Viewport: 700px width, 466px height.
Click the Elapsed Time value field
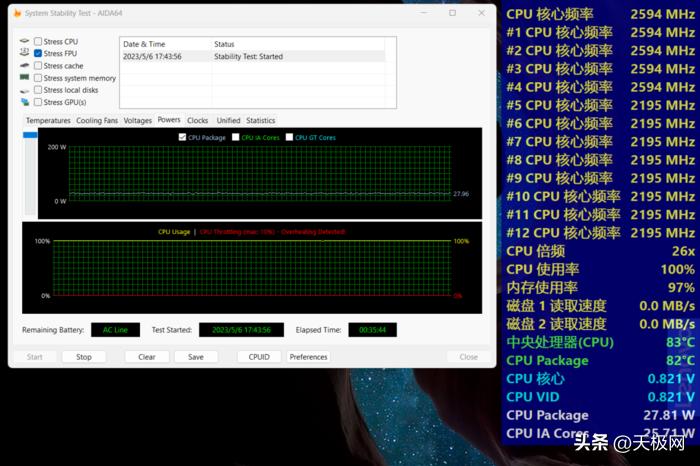tap(372, 330)
